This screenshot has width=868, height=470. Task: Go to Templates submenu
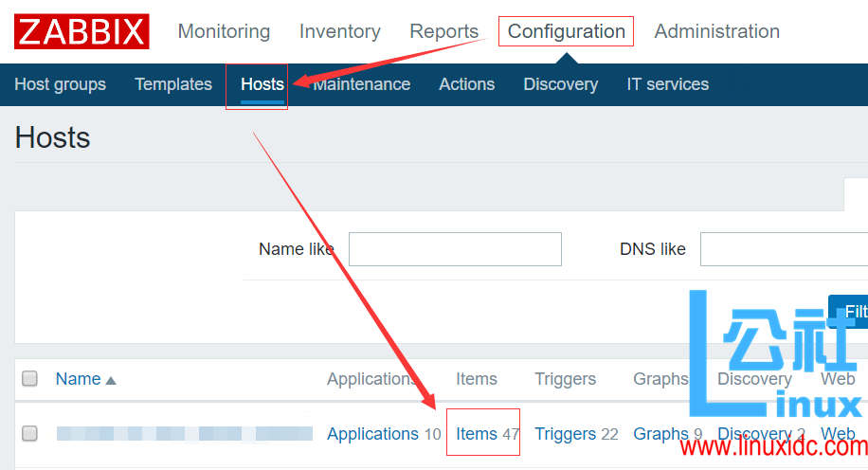click(x=173, y=84)
